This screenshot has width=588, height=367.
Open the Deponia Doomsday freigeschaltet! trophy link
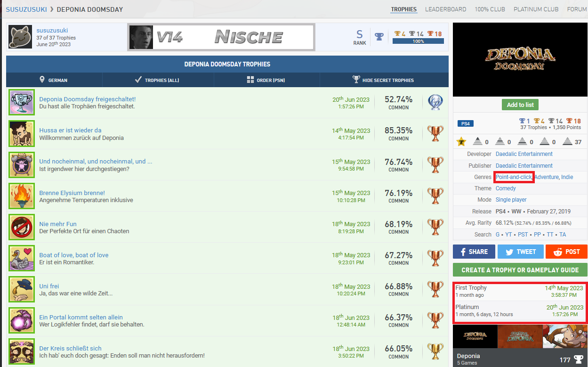tap(88, 99)
